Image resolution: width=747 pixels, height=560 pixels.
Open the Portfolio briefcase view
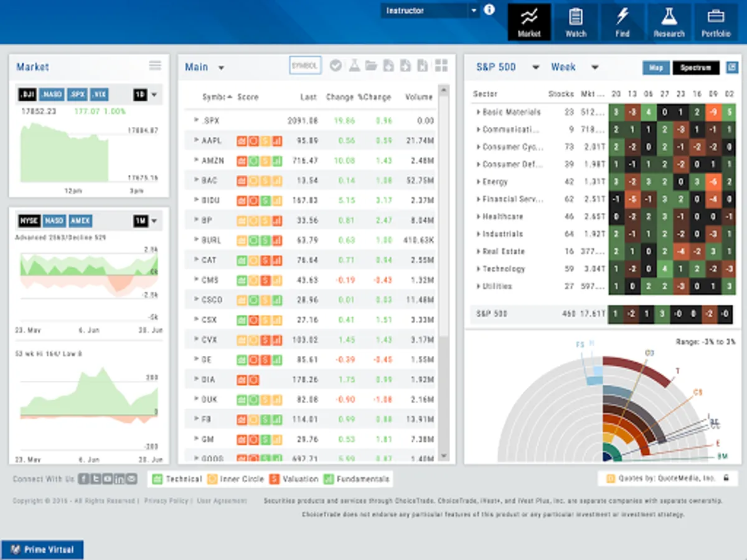pyautogui.click(x=716, y=22)
